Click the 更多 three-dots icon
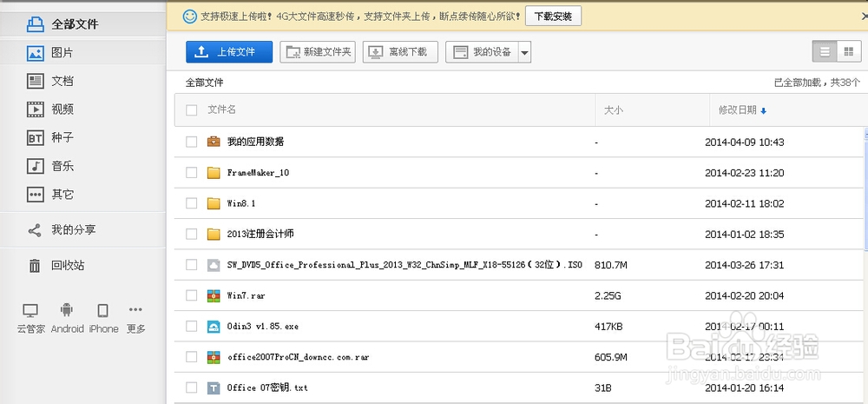Screen dimensions: 868x404 pos(135,309)
